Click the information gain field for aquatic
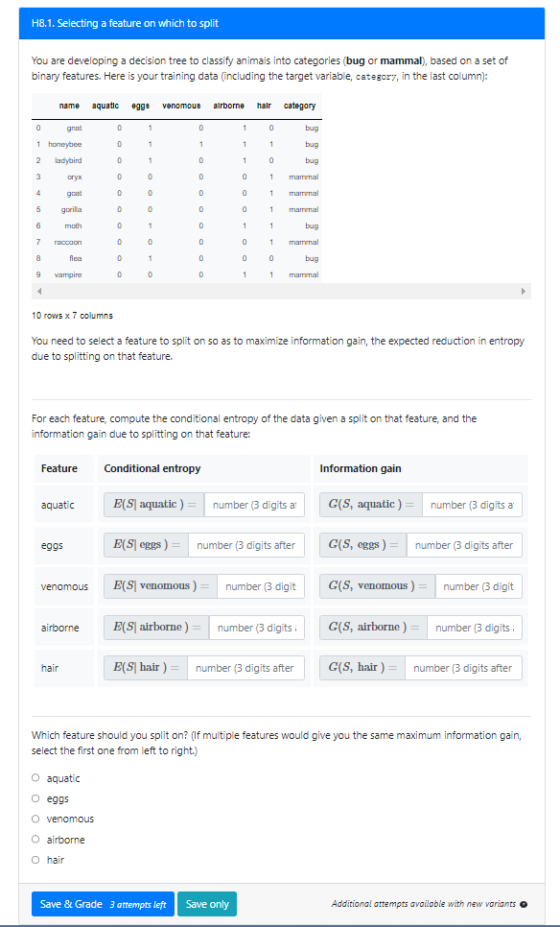 click(x=472, y=505)
